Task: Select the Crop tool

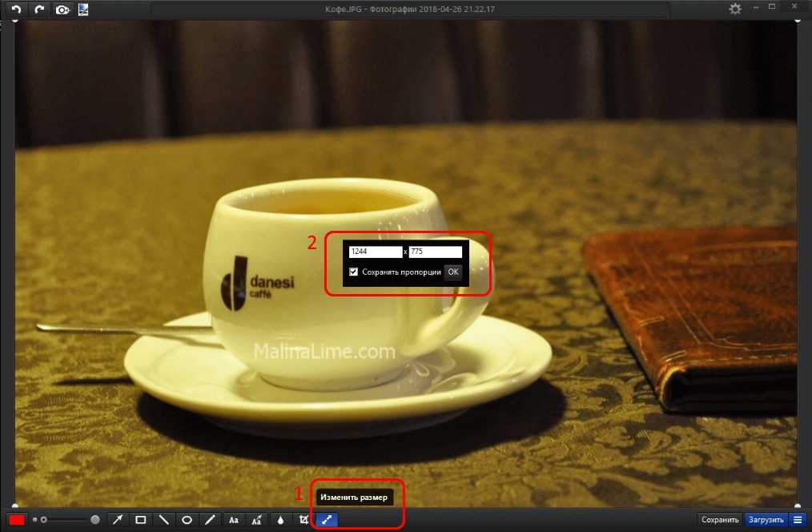Action: (x=303, y=520)
